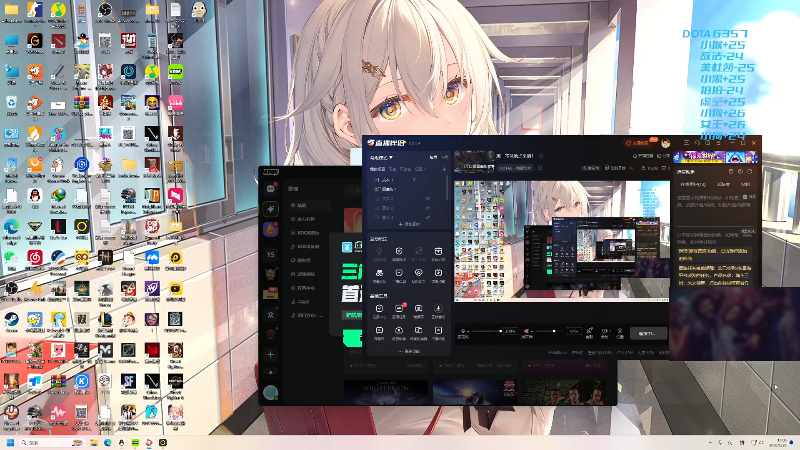Select the OBS Studio desktop icon in top row

pyautogui.click(x=105, y=11)
